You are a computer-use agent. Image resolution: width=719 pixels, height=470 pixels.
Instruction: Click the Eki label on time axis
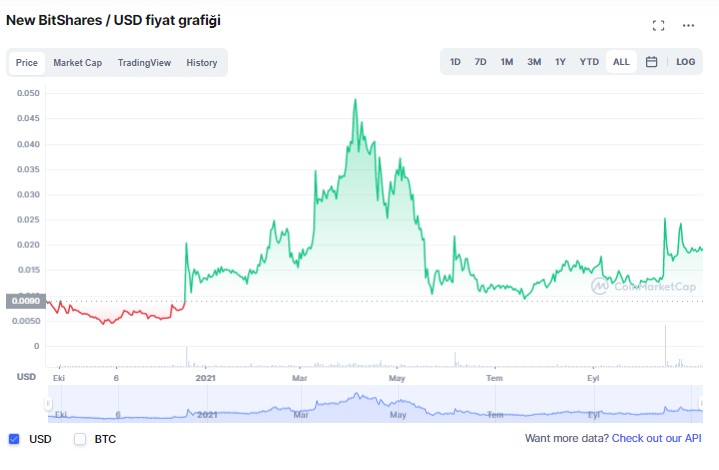59,378
